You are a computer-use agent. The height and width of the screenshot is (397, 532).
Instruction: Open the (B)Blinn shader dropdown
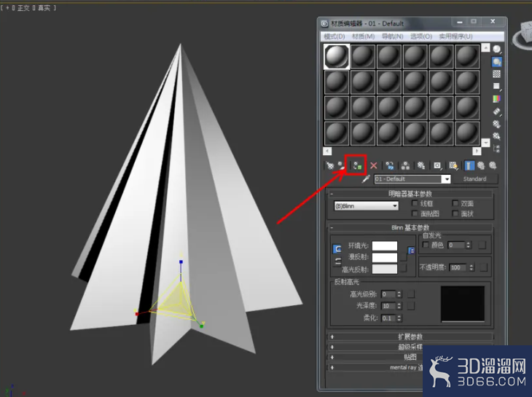(366, 206)
